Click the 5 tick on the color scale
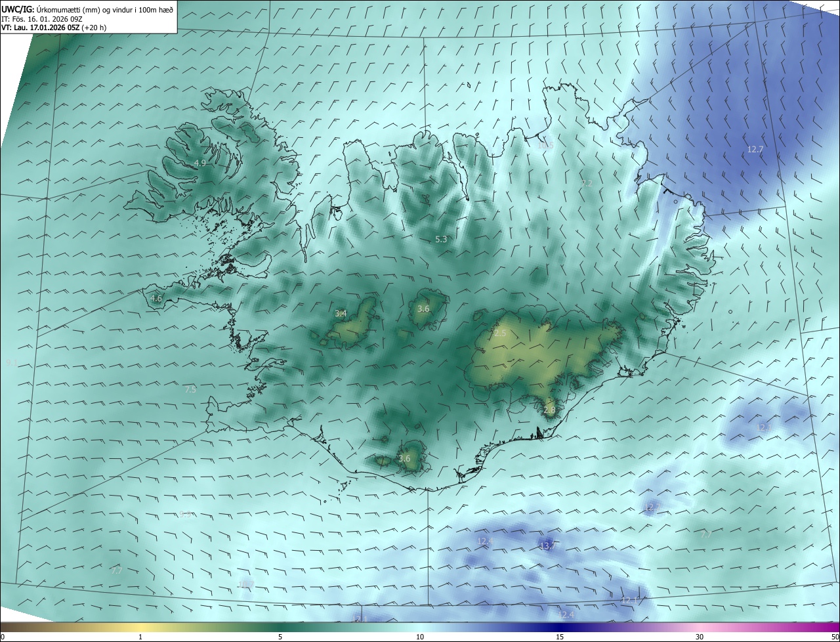Viewport: 840px width, 642px height. click(x=280, y=637)
